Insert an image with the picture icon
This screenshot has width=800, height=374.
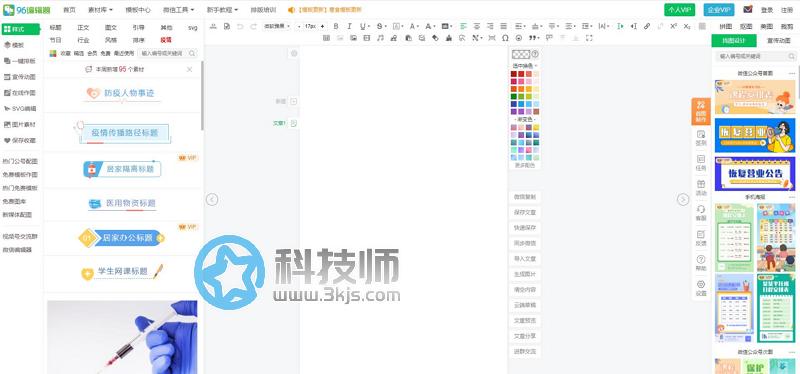coord(353,38)
